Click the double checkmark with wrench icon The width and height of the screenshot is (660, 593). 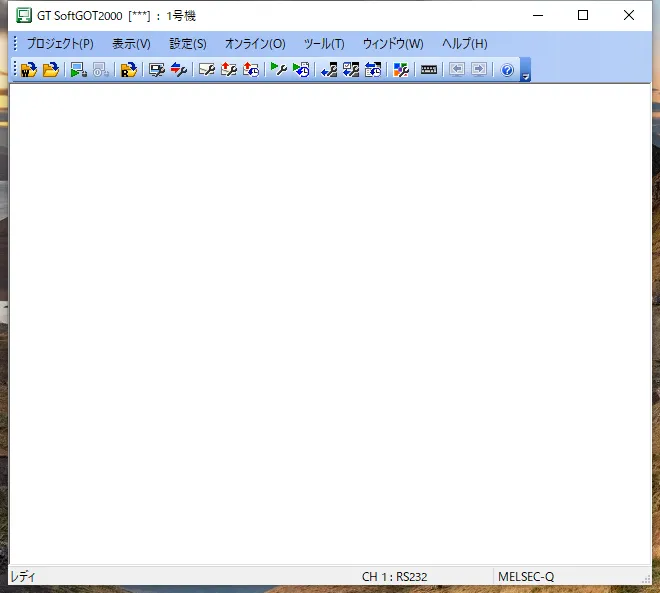coord(351,70)
